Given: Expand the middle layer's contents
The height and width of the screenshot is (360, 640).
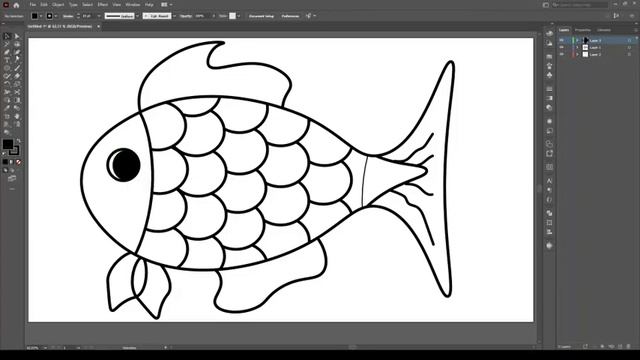Looking at the screenshot, I should point(577,47).
